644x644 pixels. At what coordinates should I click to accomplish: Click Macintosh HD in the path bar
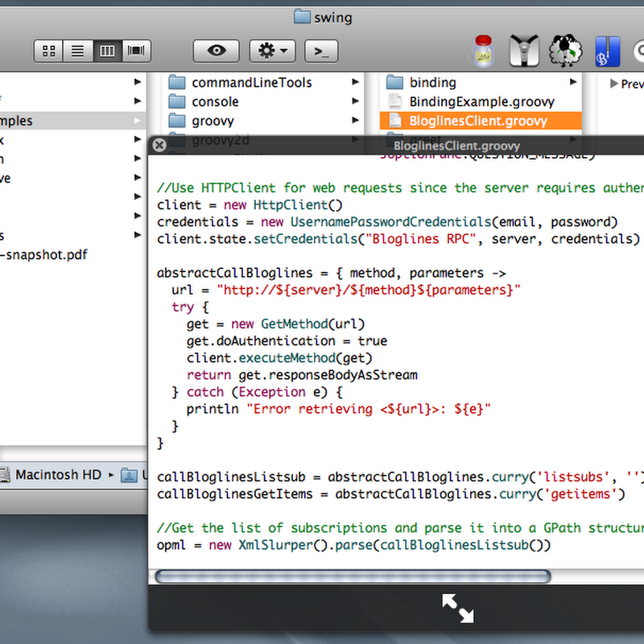[58, 475]
